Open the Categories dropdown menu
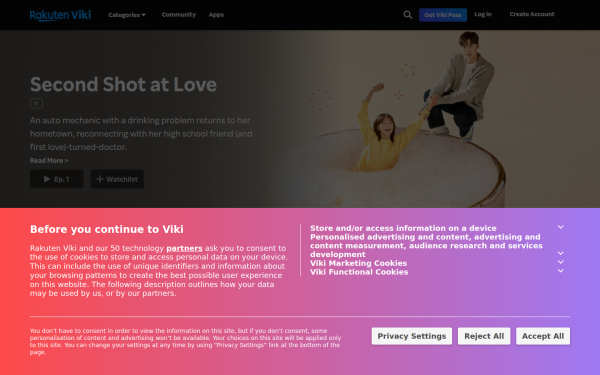The height and width of the screenshot is (375, 600). [127, 15]
